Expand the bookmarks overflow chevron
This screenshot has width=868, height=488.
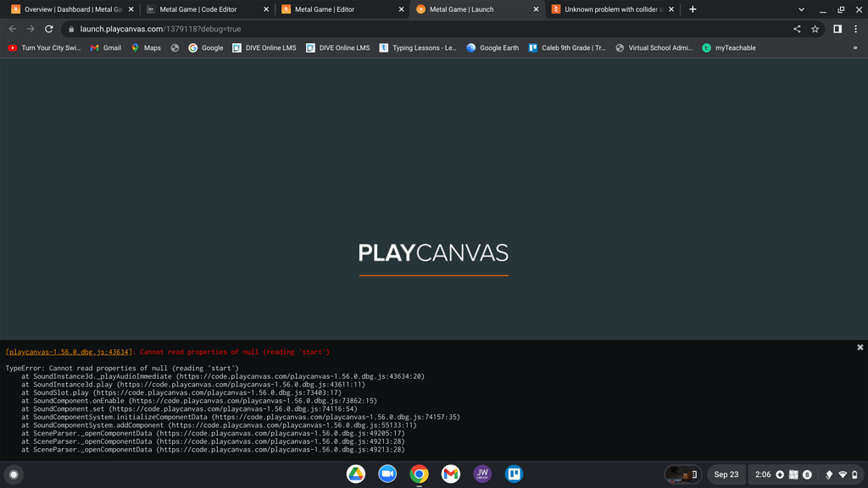coord(857,47)
